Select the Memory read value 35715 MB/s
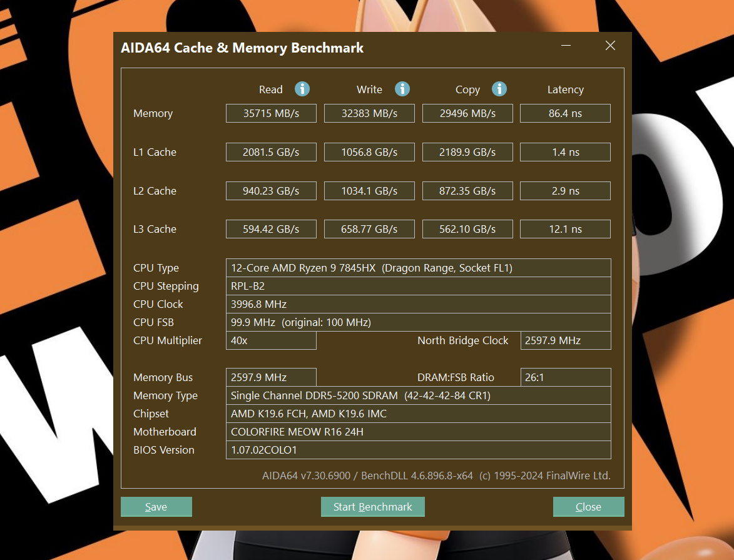This screenshot has width=734, height=560. point(271,113)
